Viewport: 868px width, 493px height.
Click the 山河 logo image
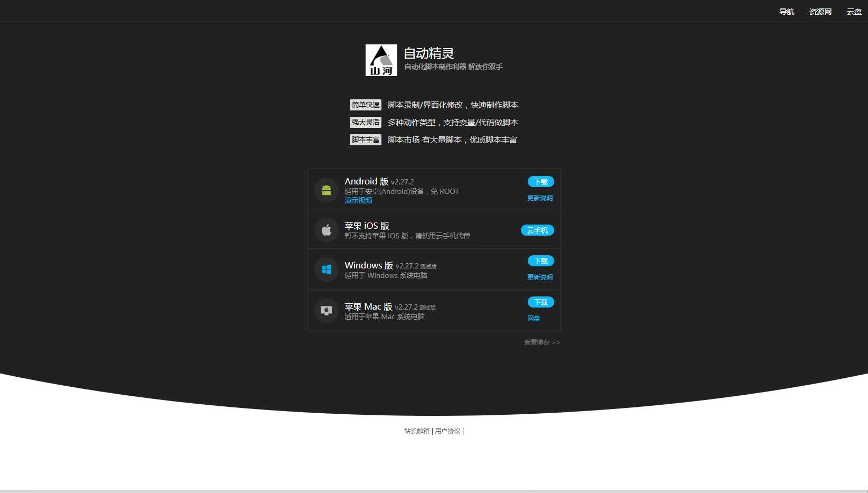381,60
